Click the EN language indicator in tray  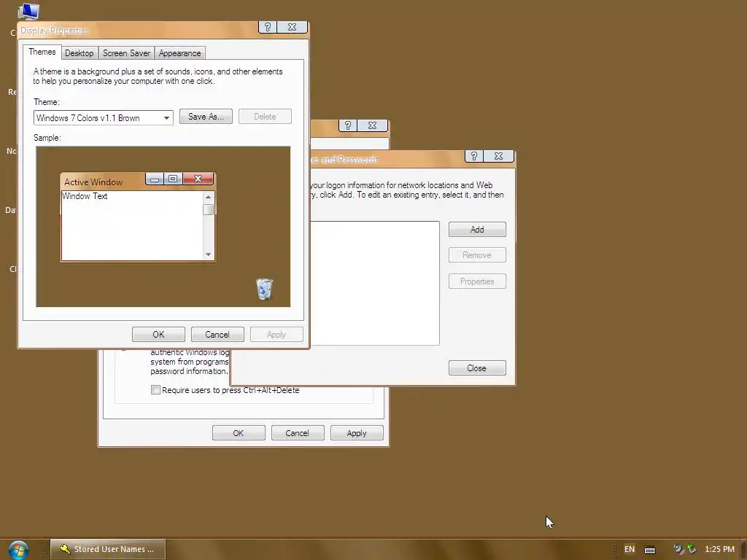[630, 549]
